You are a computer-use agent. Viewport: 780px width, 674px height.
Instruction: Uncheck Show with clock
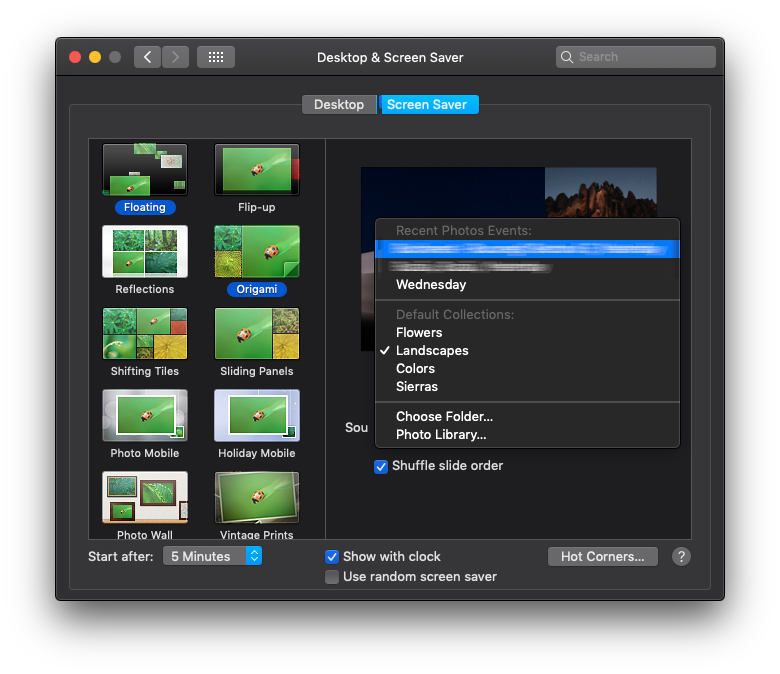point(332,557)
